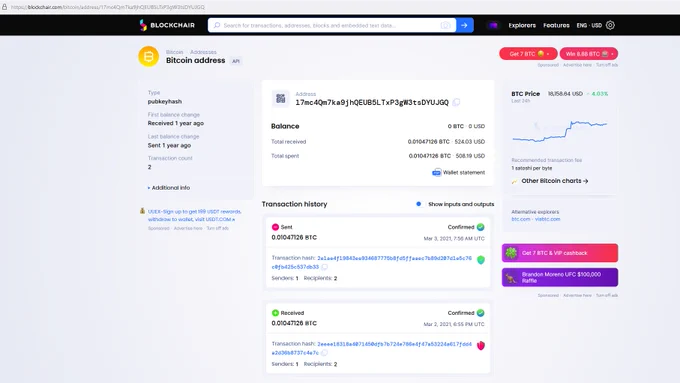The width and height of the screenshot is (680, 383).
Task: Click the pink Sent transaction icon
Action: point(275,227)
